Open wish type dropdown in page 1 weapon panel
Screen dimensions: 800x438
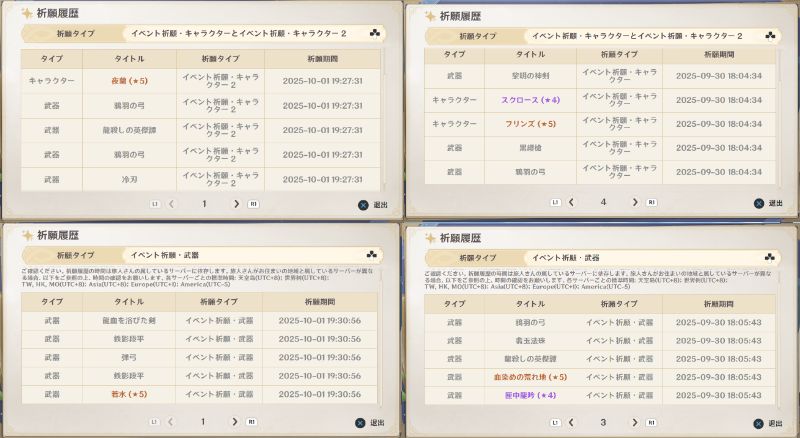click(x=253, y=255)
